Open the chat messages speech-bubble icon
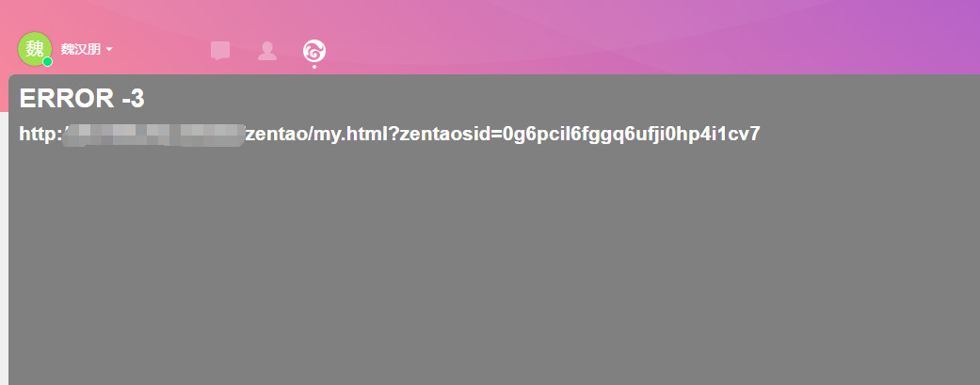This screenshot has height=385, width=980. 220,51
